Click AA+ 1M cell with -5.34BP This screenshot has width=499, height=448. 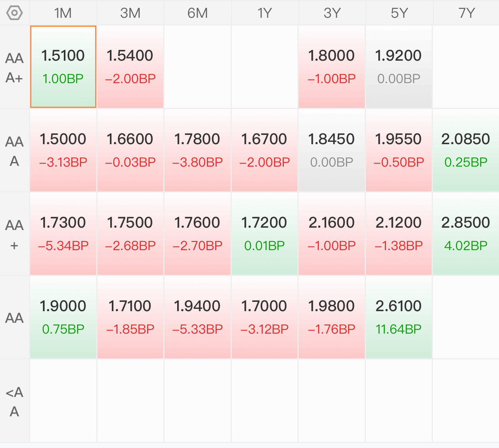[x=63, y=234]
